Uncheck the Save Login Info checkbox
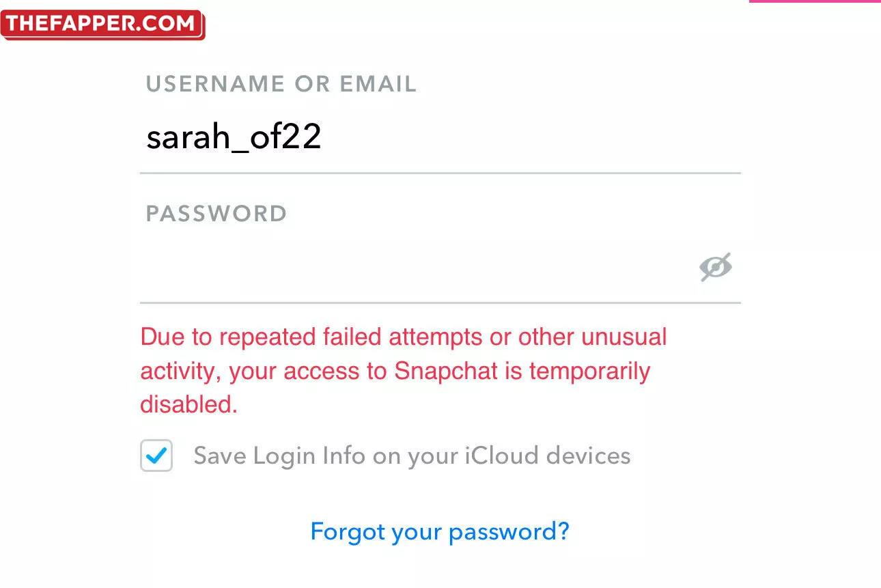 click(x=156, y=456)
